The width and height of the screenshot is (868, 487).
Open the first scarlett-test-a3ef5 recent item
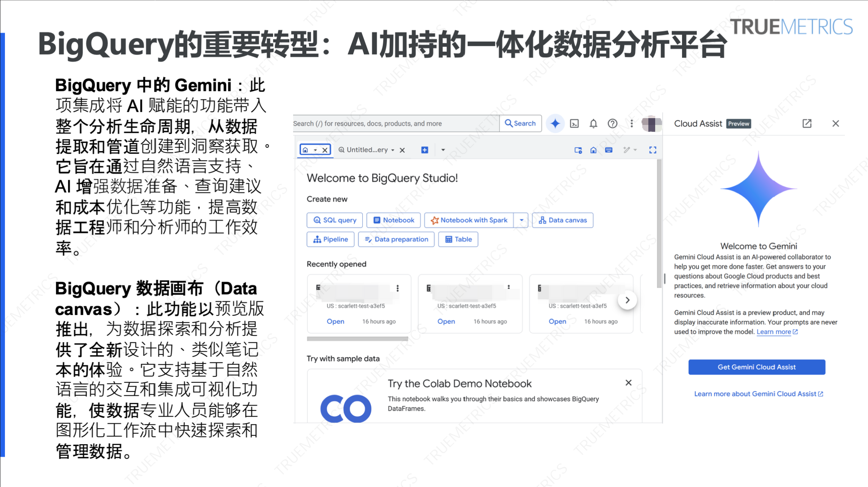coord(336,321)
